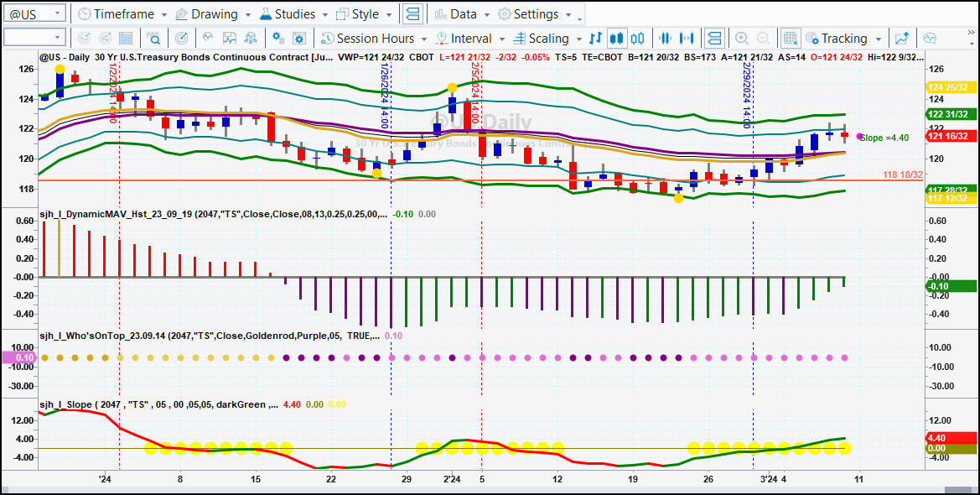
Task: Open the Scaling dropdown
Action: [547, 38]
